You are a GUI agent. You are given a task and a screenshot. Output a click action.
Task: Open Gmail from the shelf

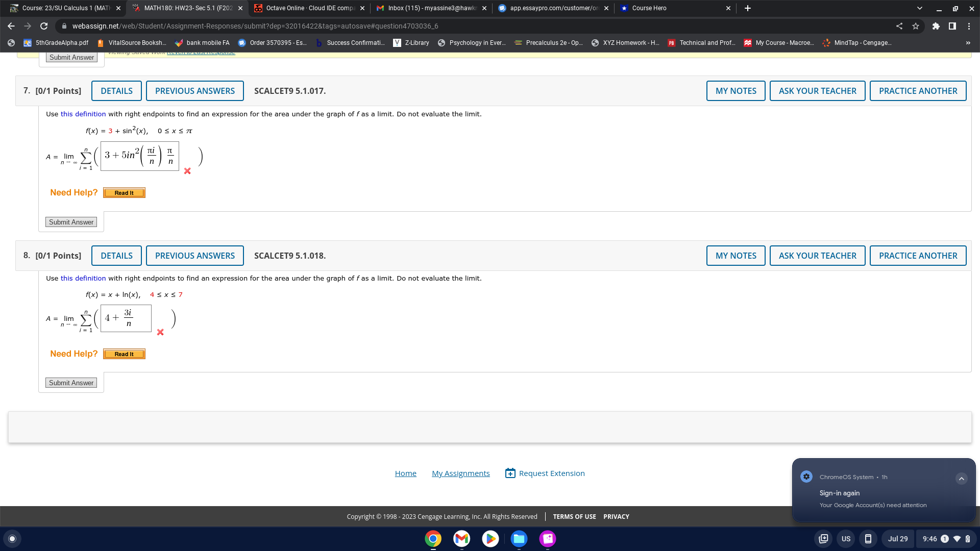pos(461,539)
